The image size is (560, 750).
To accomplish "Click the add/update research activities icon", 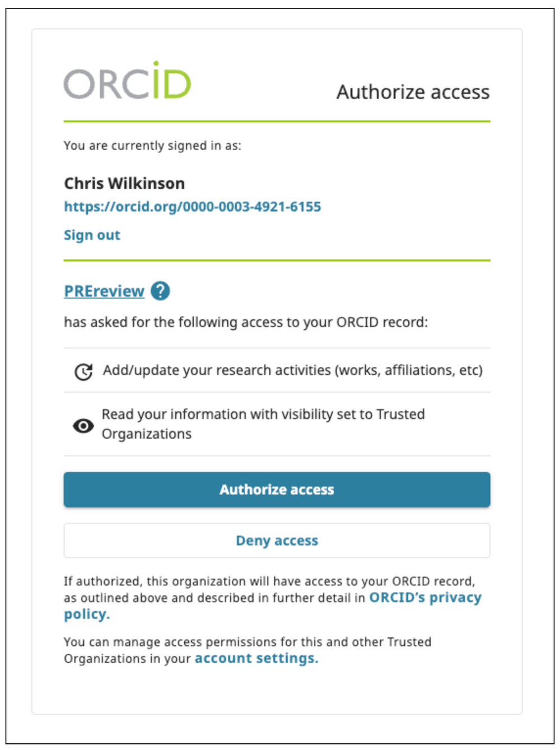I will (x=83, y=370).
